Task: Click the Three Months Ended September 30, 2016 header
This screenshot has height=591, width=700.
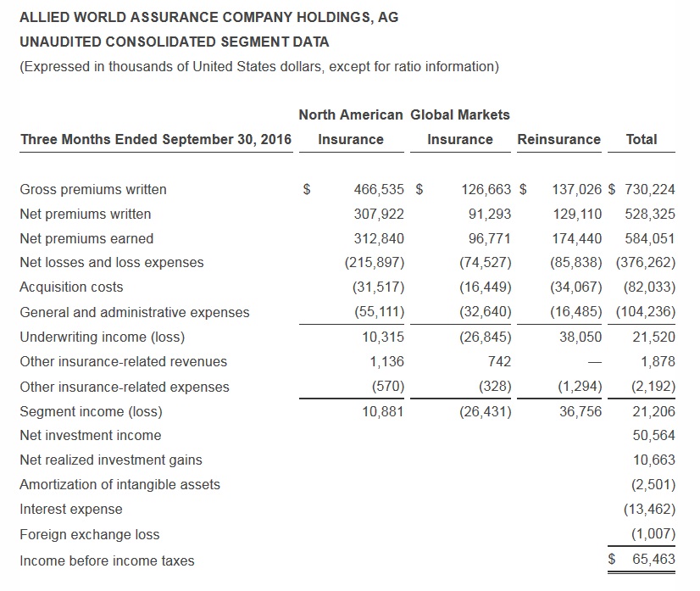Action: [155, 139]
